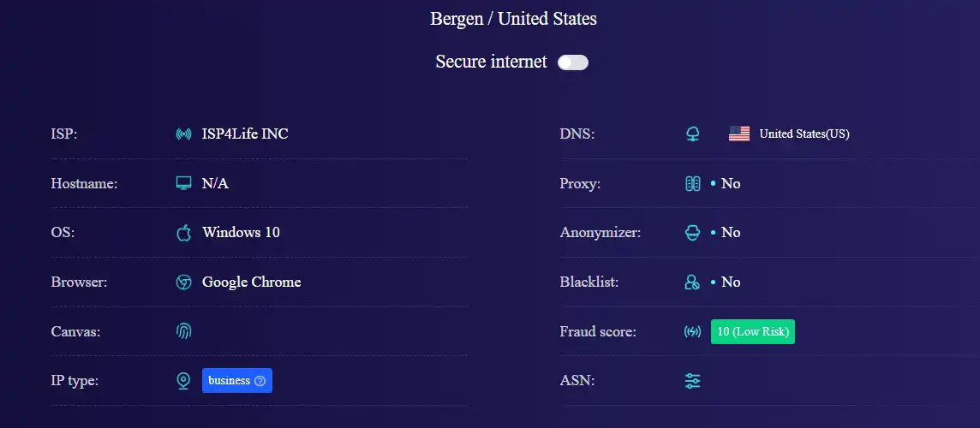The width and height of the screenshot is (980, 428).
Task: Click the United States flag icon
Action: (739, 134)
